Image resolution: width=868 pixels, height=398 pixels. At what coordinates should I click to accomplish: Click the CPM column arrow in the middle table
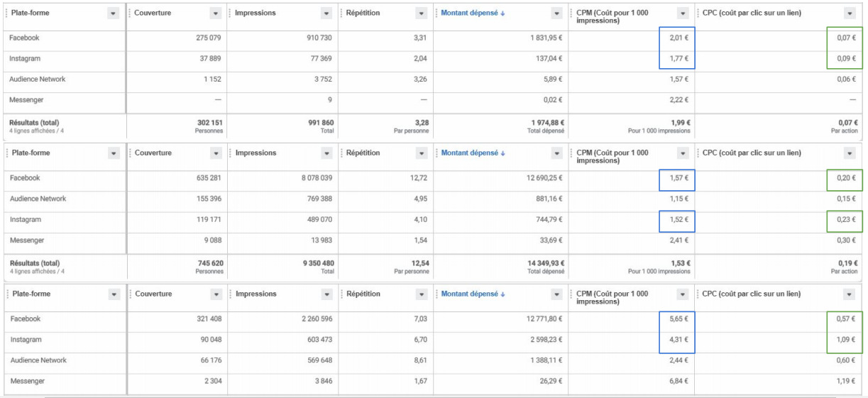tap(683, 153)
